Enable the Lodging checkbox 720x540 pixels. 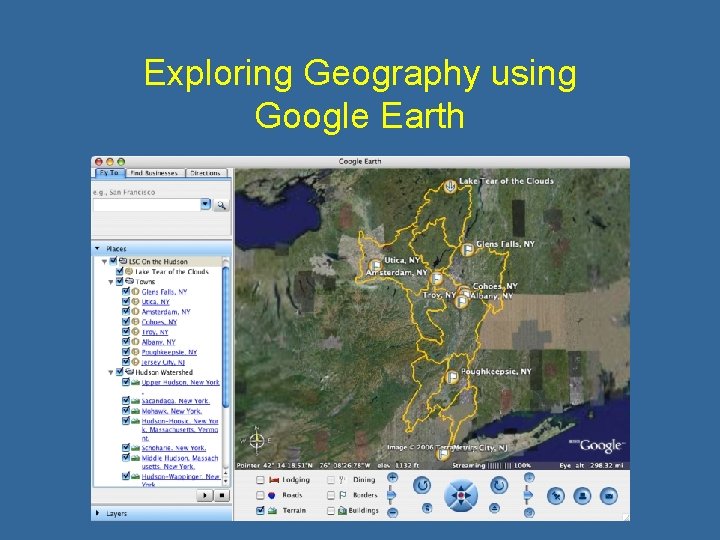260,480
